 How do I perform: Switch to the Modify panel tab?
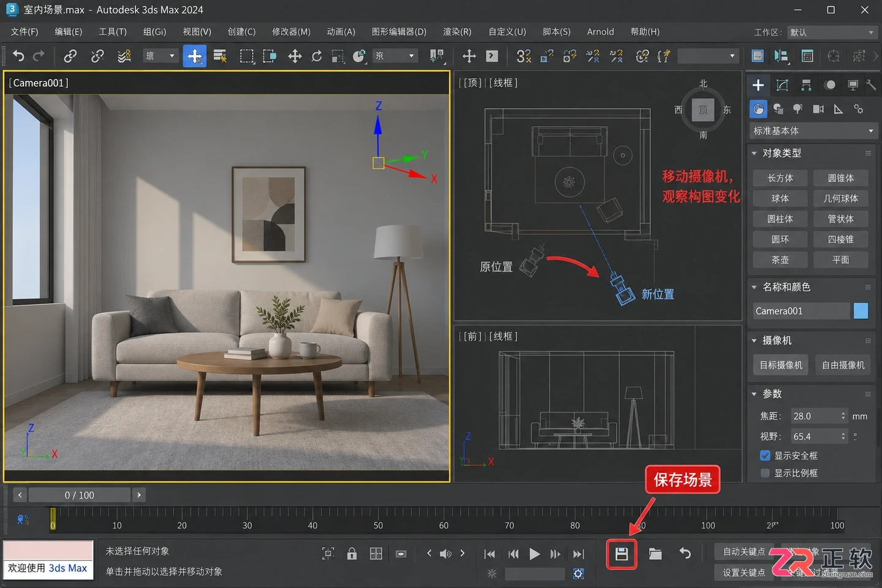(x=782, y=85)
